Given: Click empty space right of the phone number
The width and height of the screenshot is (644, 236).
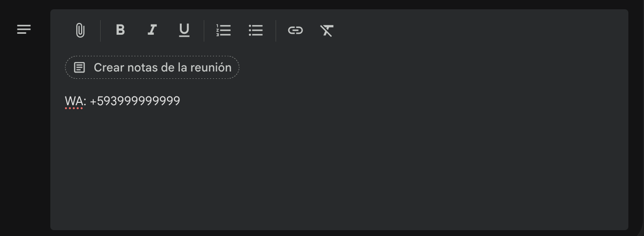Looking at the screenshot, I should click(391, 101).
